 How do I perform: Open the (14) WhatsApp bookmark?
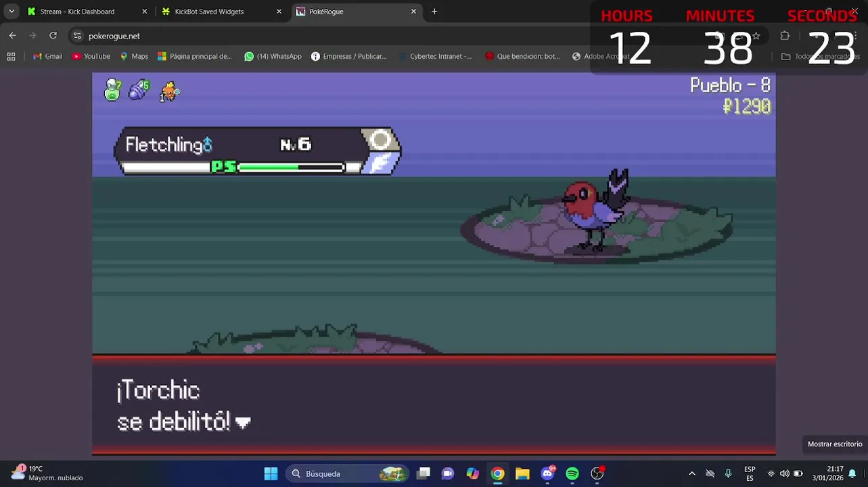pyautogui.click(x=273, y=56)
